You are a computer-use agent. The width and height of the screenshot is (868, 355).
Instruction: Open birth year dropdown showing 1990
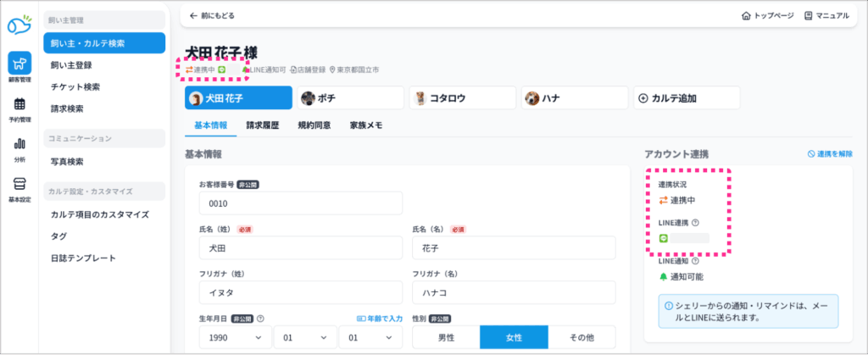[x=234, y=337]
